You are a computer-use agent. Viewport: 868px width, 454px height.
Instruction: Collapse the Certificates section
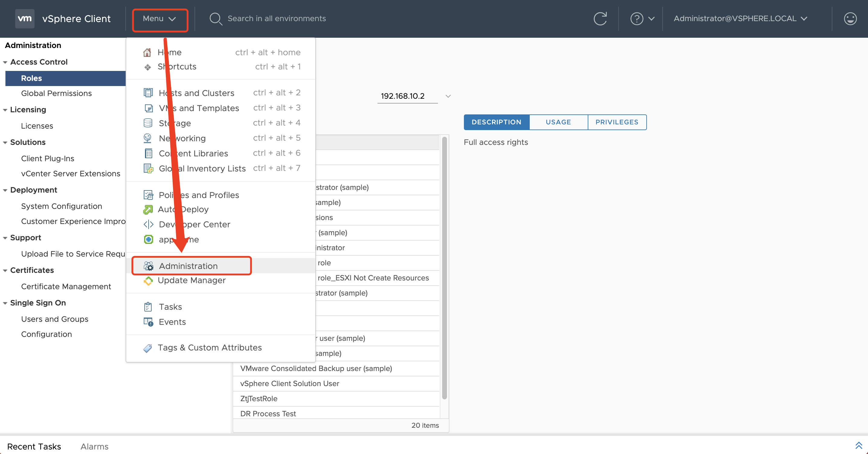(x=5, y=271)
